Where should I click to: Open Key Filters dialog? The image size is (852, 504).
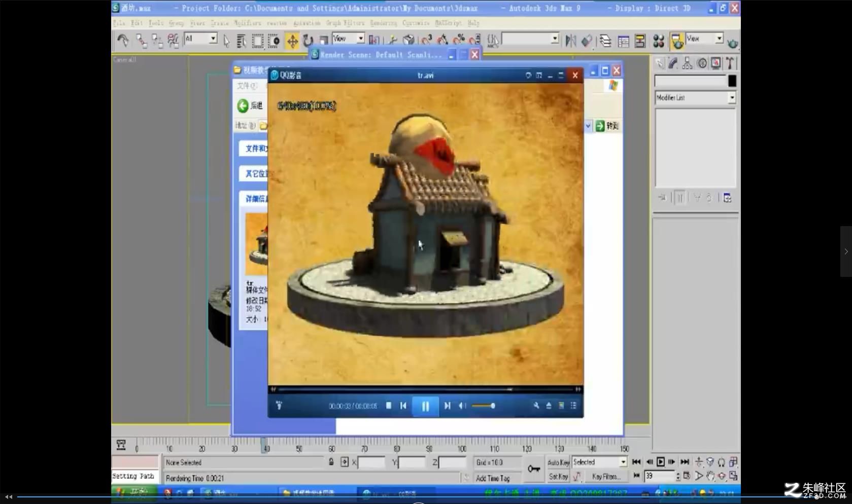pos(605,477)
